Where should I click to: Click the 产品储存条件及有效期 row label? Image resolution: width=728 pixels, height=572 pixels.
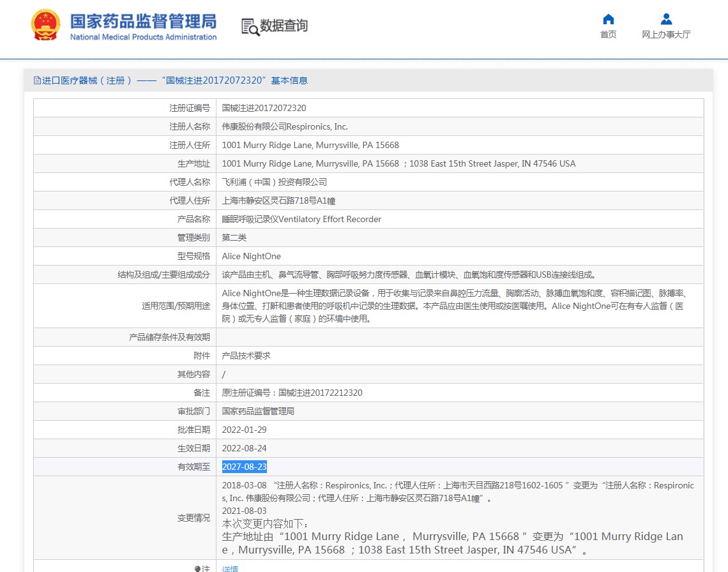click(x=169, y=337)
